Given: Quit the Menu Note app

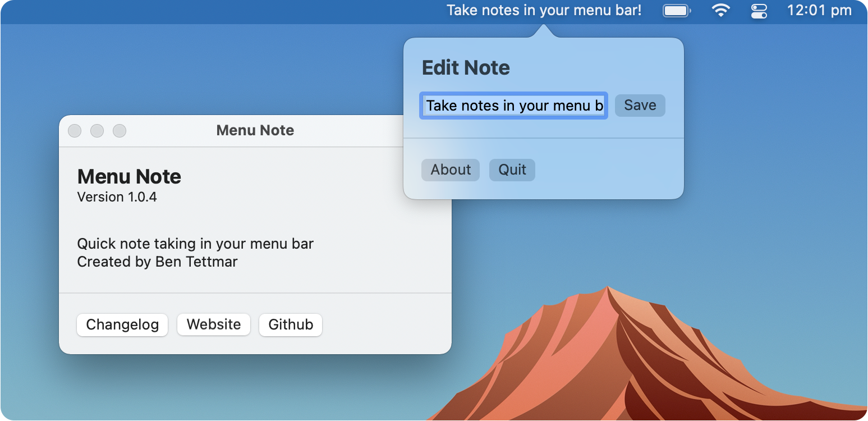Looking at the screenshot, I should [x=512, y=170].
